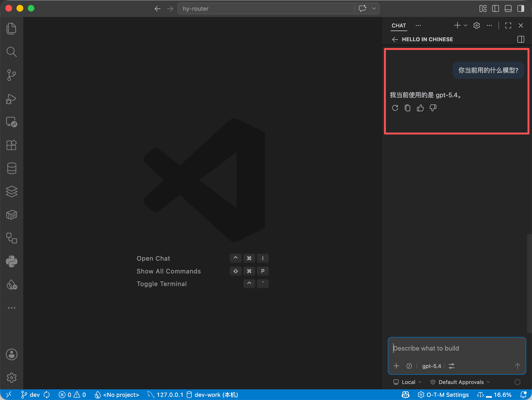Viewport: 532px width, 400px height.
Task: Open the Default Approvals dropdown
Action: click(460, 382)
